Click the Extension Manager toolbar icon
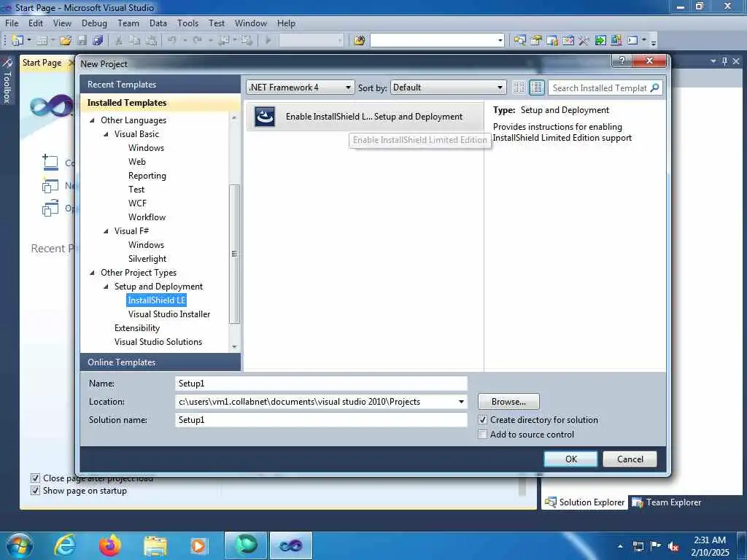 coord(616,41)
